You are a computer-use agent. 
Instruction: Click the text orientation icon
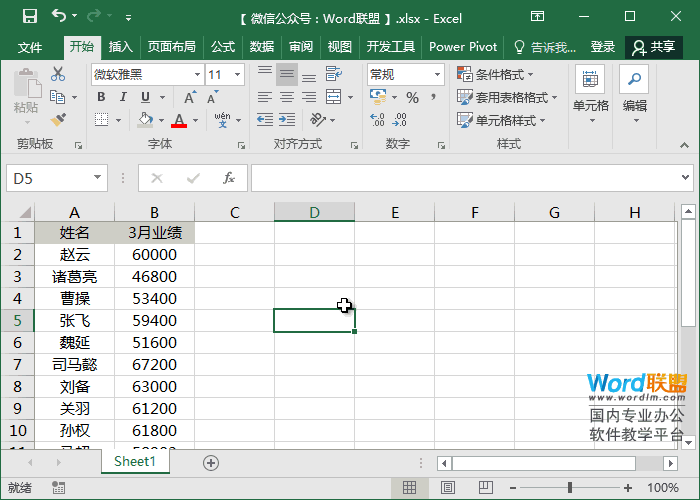[318, 120]
